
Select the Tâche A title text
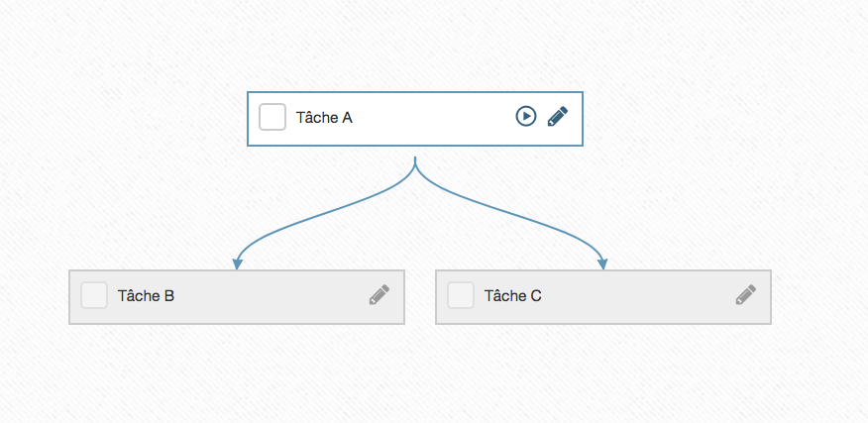[x=324, y=117]
